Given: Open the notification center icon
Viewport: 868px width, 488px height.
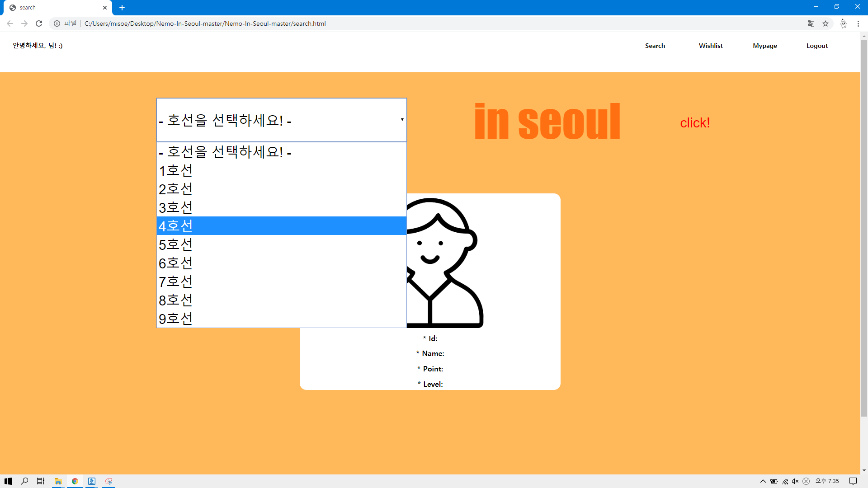Looking at the screenshot, I should point(853,481).
